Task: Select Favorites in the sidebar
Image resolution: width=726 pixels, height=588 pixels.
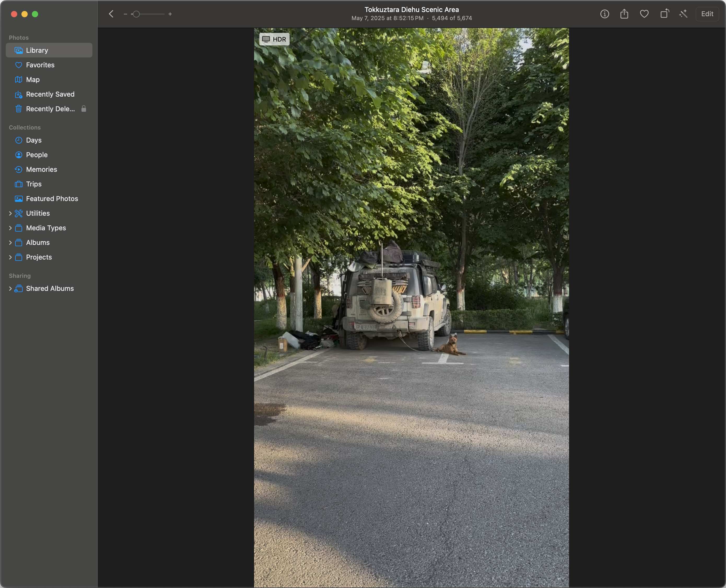Action: [40, 65]
